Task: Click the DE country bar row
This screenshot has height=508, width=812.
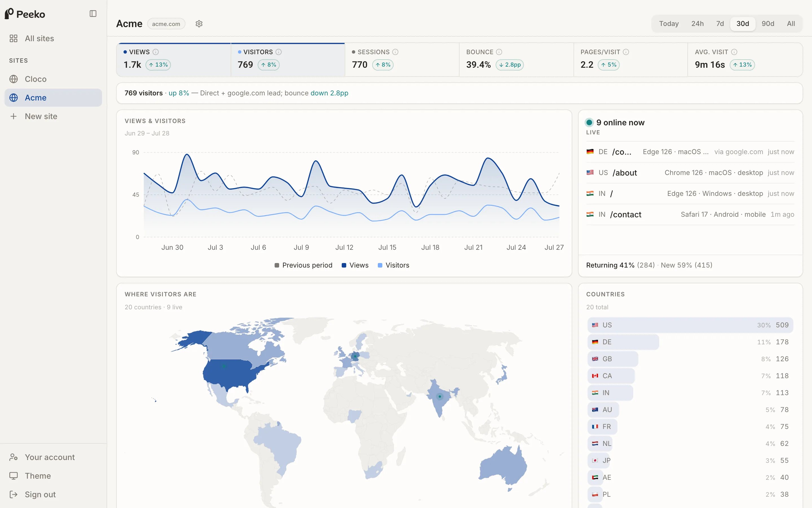Action: pyautogui.click(x=690, y=342)
